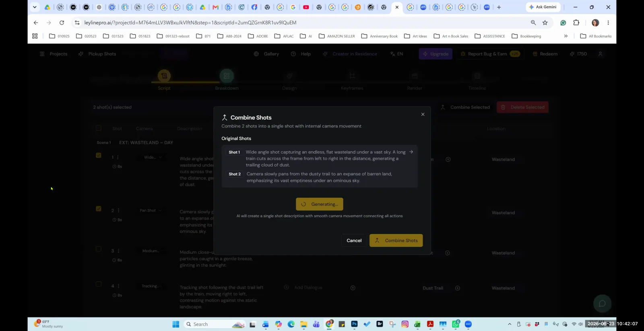This screenshot has height=331, width=644.
Task: Open Photoshop from the taskbar
Action: tap(354, 324)
